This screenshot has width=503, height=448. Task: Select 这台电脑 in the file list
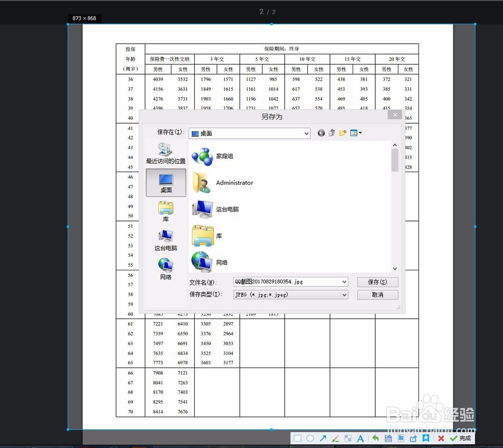[x=215, y=209]
